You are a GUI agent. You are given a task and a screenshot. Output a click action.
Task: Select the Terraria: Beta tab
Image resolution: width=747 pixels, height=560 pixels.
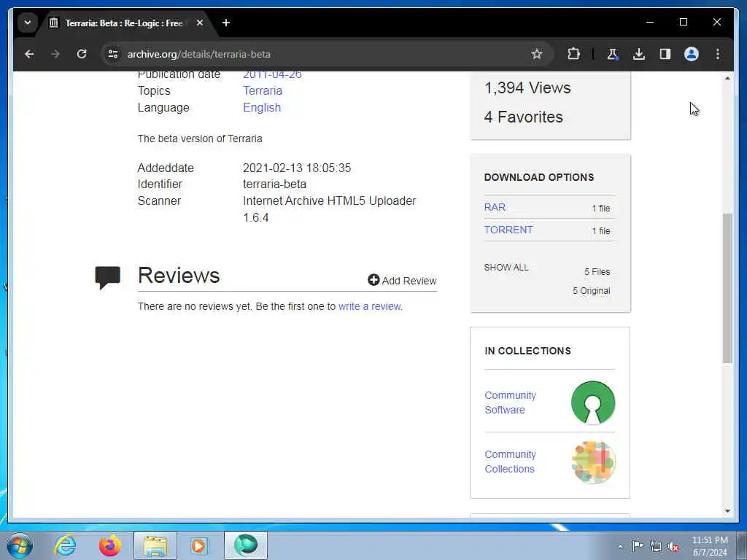click(x=124, y=23)
